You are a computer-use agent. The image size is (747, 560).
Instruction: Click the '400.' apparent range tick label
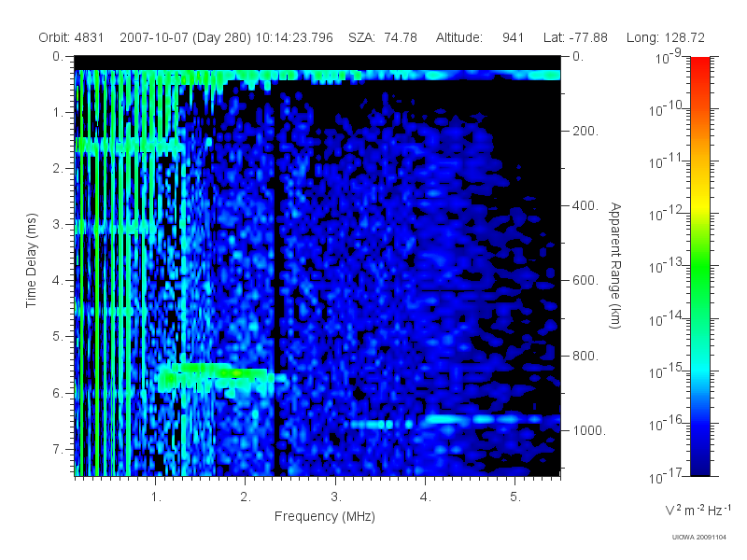tap(585, 205)
